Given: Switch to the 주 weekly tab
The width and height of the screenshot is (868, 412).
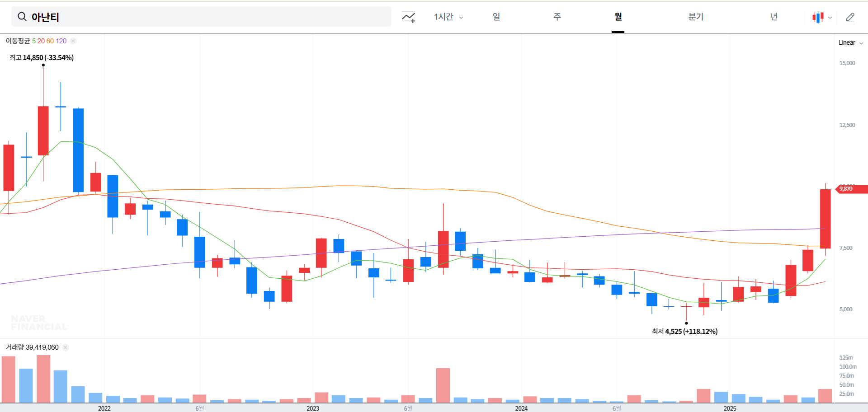Looking at the screenshot, I should coord(557,17).
